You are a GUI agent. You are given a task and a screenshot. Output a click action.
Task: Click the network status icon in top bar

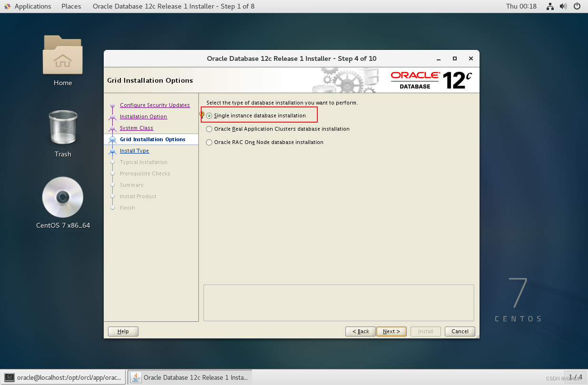tap(550, 6)
